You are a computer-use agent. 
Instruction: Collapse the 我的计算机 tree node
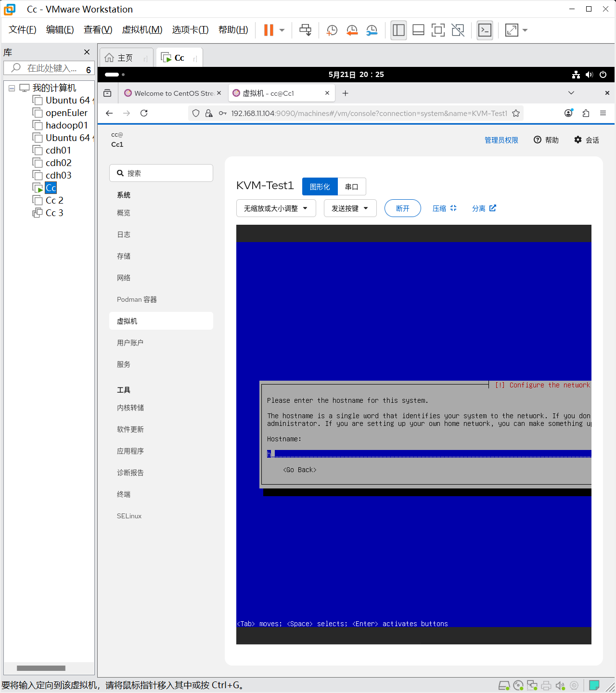pos(12,88)
